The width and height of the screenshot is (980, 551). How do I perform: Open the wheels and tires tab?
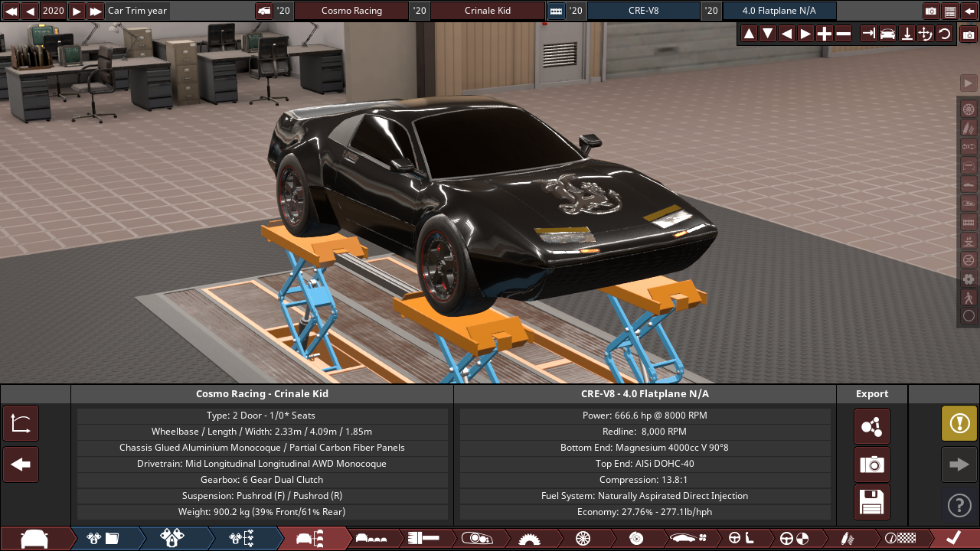click(583, 539)
